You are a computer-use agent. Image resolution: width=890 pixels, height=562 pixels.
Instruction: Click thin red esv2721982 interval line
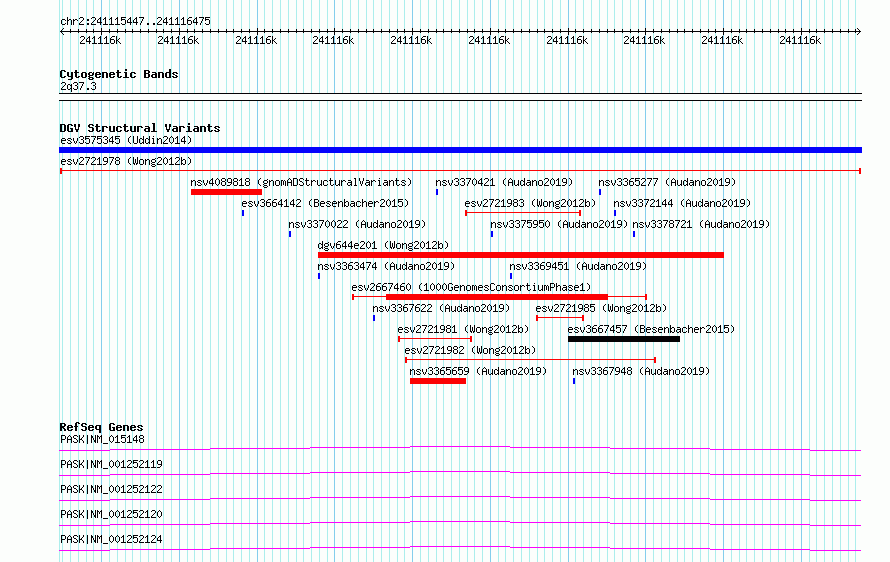click(531, 360)
